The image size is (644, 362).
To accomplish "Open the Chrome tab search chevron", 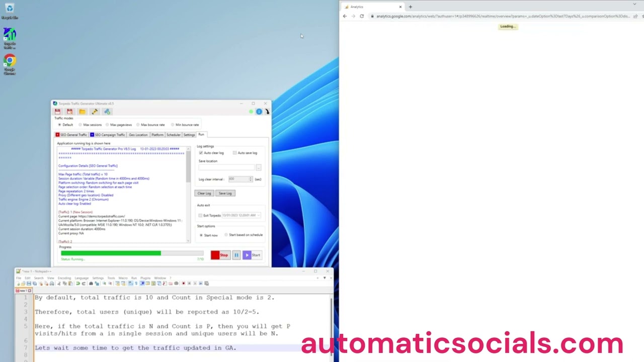I will pyautogui.click(x=634, y=5).
